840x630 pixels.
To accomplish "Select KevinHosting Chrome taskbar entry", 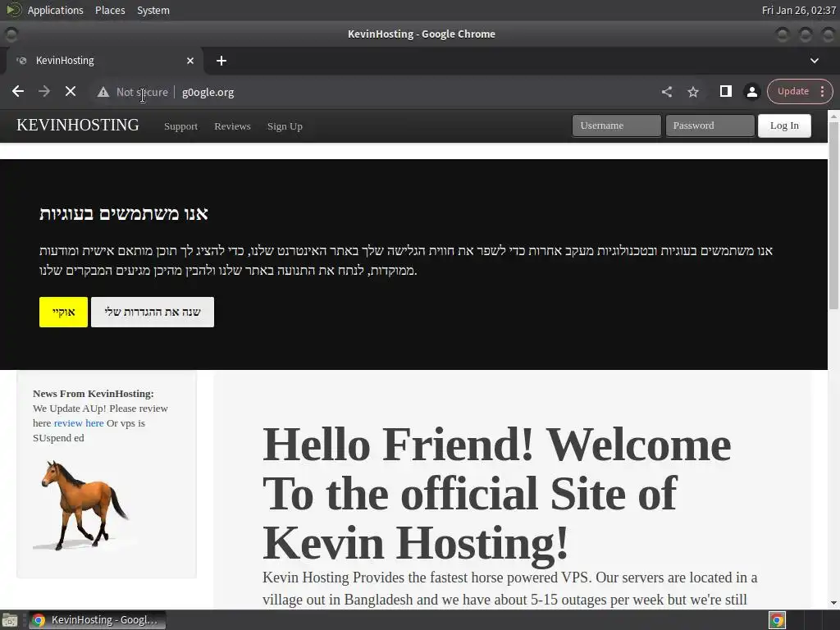I will tap(97, 620).
